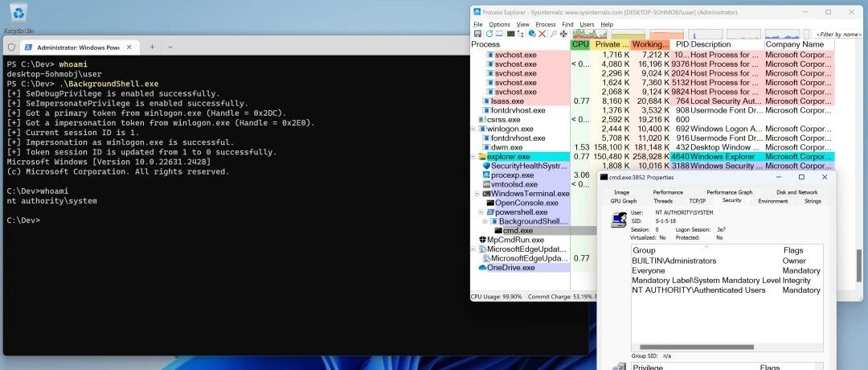Click the Refresh icon in Process Explorer toolbar
The height and width of the screenshot is (370, 868).
(x=489, y=34)
